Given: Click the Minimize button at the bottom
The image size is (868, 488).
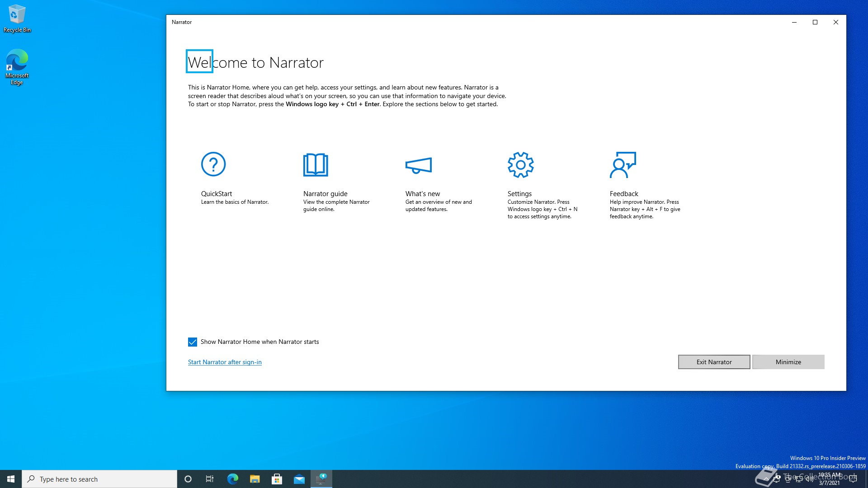Looking at the screenshot, I should coord(788,362).
